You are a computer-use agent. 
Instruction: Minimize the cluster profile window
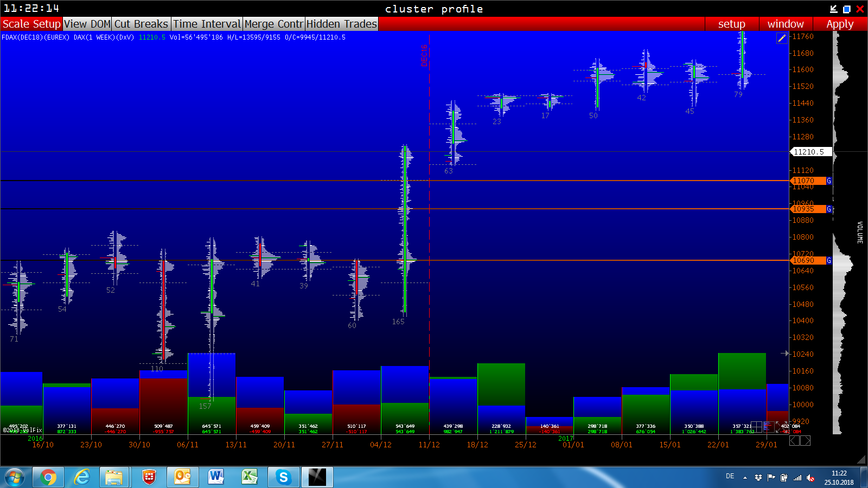click(834, 9)
